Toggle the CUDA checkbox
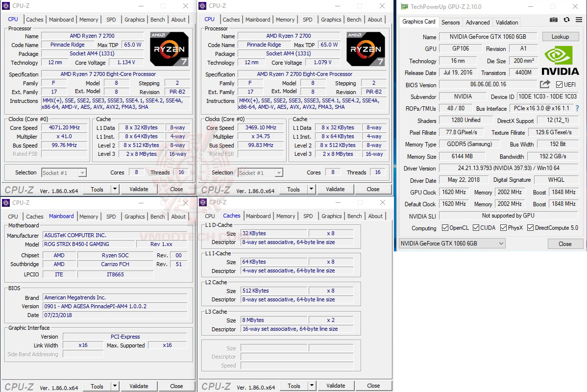The height and width of the screenshot is (392, 587). (476, 228)
